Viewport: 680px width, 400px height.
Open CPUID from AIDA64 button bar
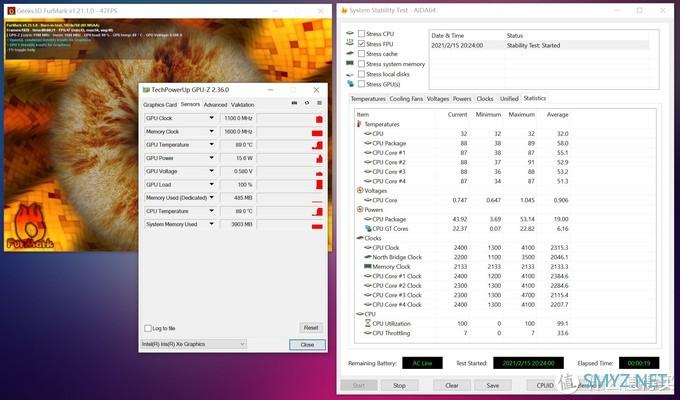click(x=545, y=385)
